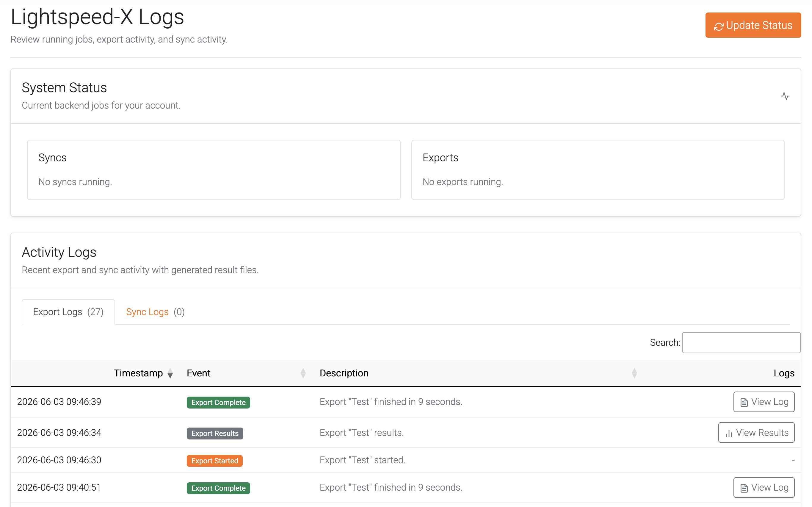Click 'Export "Test" results.' description
The image size is (812, 507).
point(362,433)
